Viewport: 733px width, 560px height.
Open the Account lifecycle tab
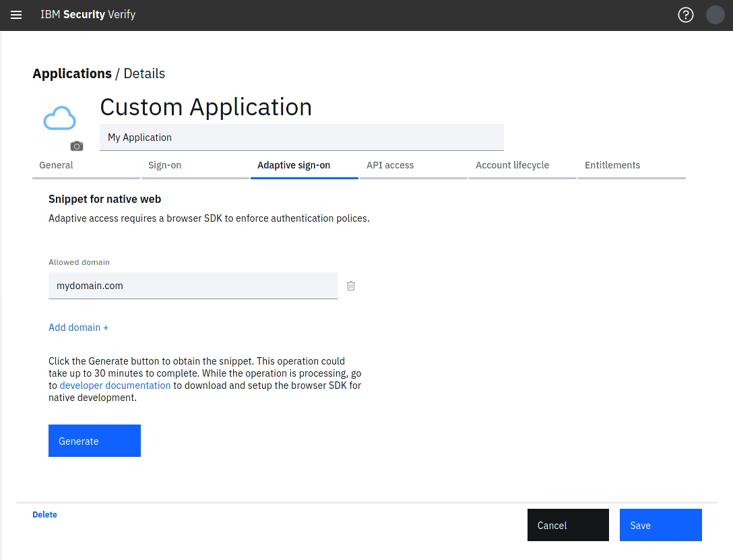tap(523, 166)
